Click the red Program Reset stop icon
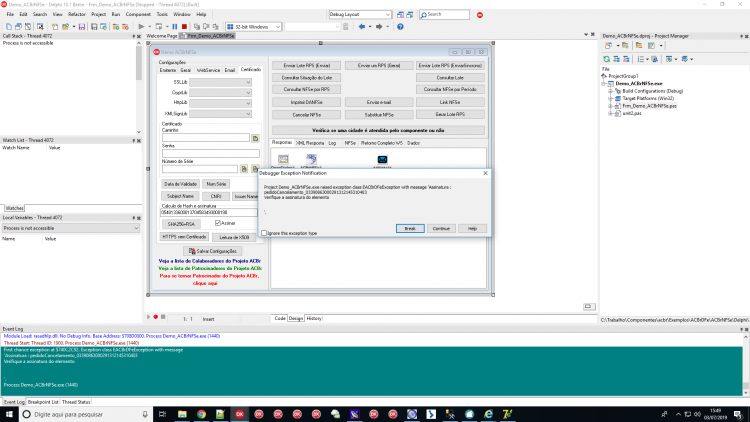This screenshot has width=750, height=422. (185, 27)
